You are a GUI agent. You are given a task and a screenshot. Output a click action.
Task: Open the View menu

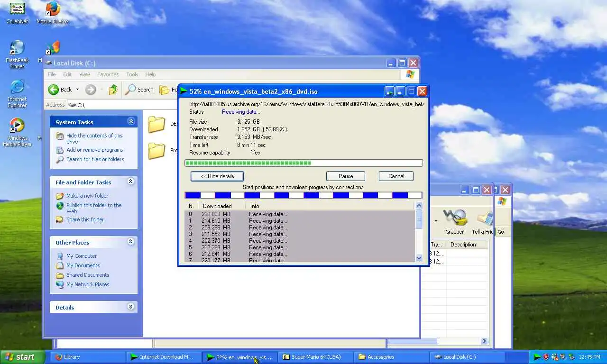point(84,74)
